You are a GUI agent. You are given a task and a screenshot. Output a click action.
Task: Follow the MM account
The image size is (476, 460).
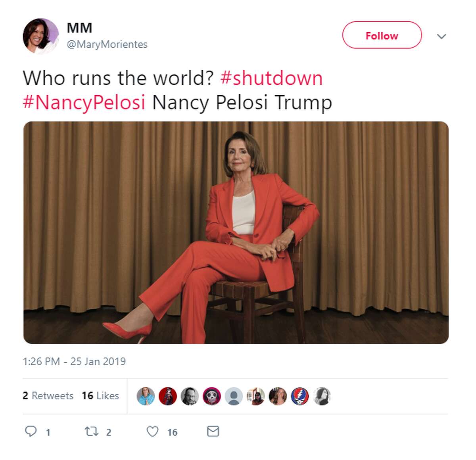click(382, 35)
